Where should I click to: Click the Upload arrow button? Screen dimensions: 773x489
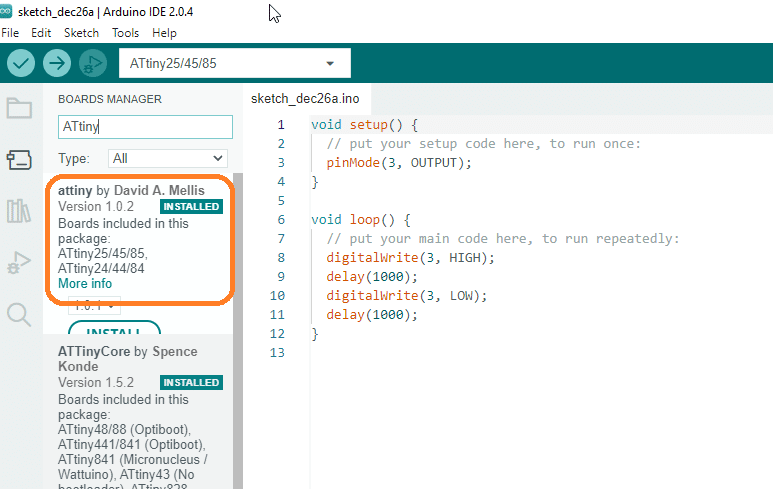[x=57, y=63]
